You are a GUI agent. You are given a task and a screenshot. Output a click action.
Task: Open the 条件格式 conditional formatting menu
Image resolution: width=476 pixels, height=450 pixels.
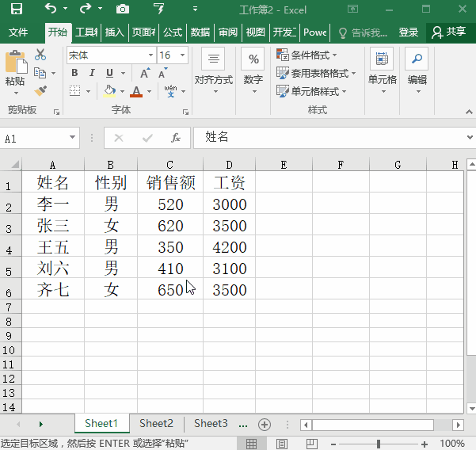click(x=307, y=55)
